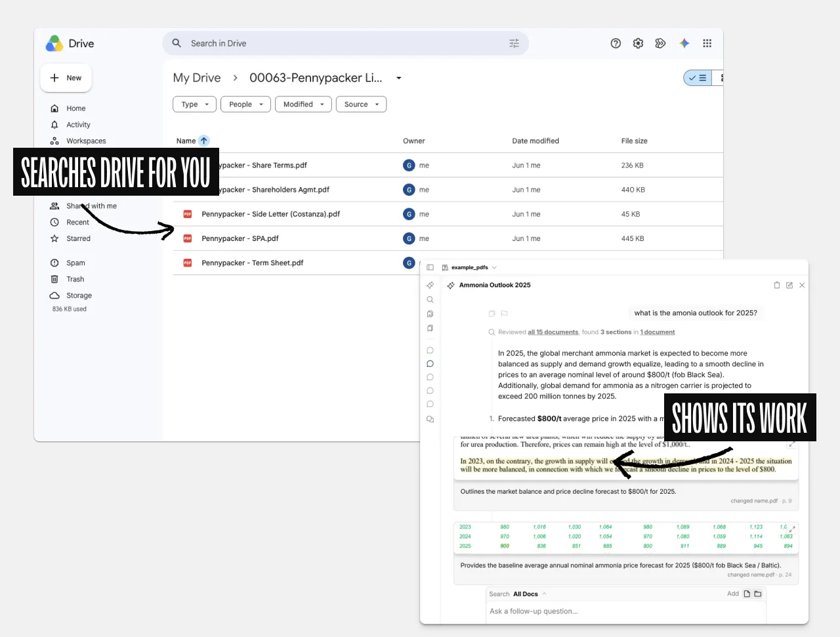Viewport: 840px width, 637px height.
Task: Open advanced search filter options icon
Action: coord(514,43)
